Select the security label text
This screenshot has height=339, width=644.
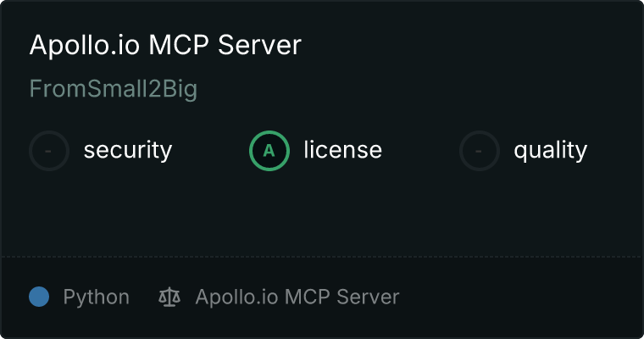128,150
